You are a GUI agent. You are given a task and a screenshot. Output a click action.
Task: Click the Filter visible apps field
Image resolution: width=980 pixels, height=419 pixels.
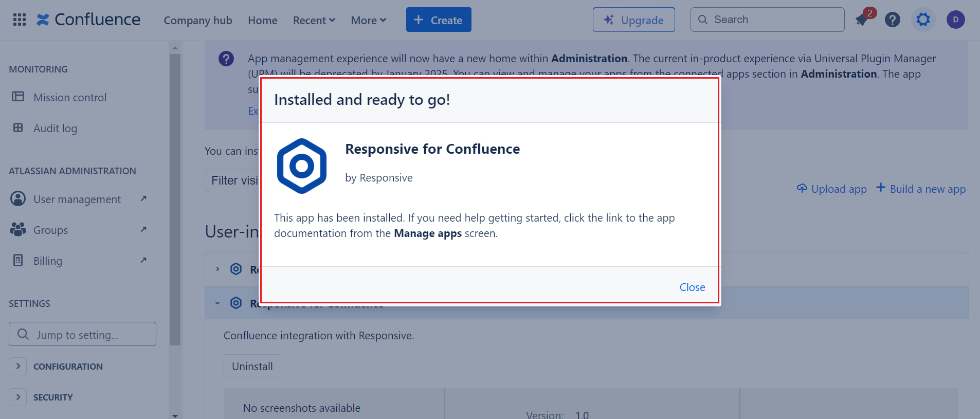[x=232, y=180]
